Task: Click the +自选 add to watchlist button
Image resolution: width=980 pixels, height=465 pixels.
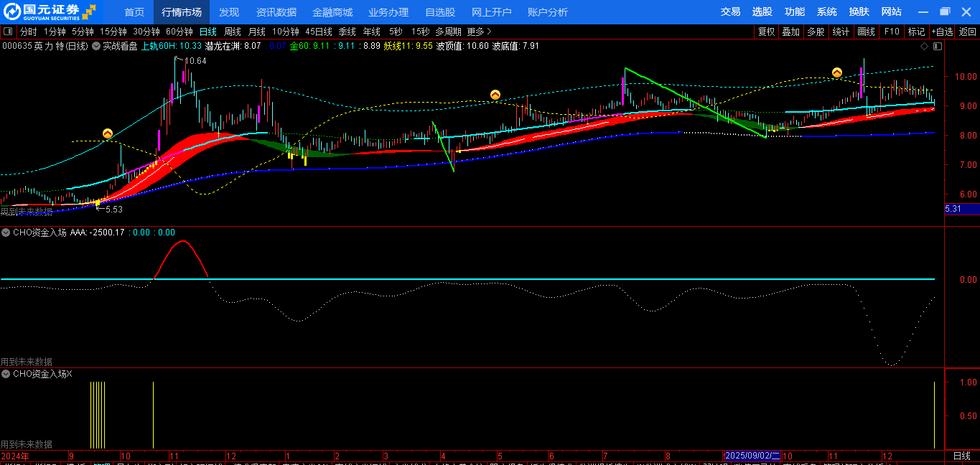Action: coord(942,32)
